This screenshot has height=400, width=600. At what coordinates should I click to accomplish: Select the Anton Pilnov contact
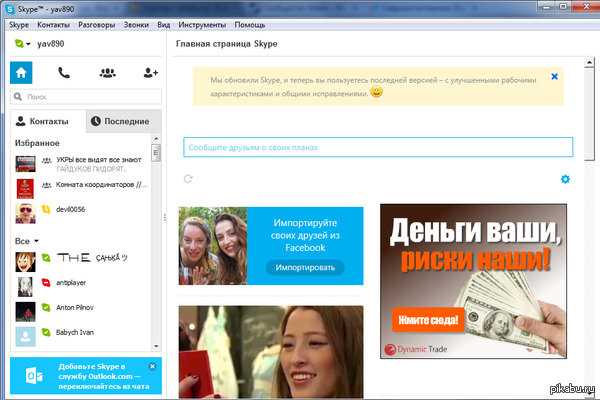coord(81,312)
